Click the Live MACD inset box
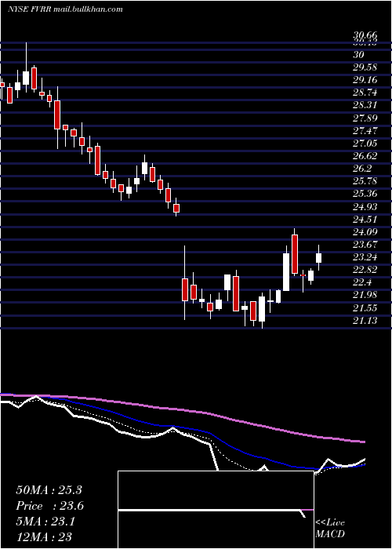 [x=216, y=510]
